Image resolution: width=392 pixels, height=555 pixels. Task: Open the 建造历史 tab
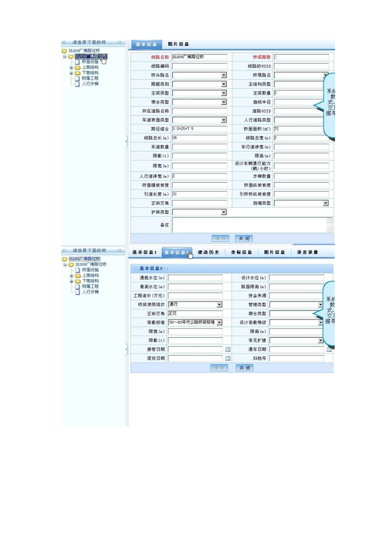click(x=208, y=252)
